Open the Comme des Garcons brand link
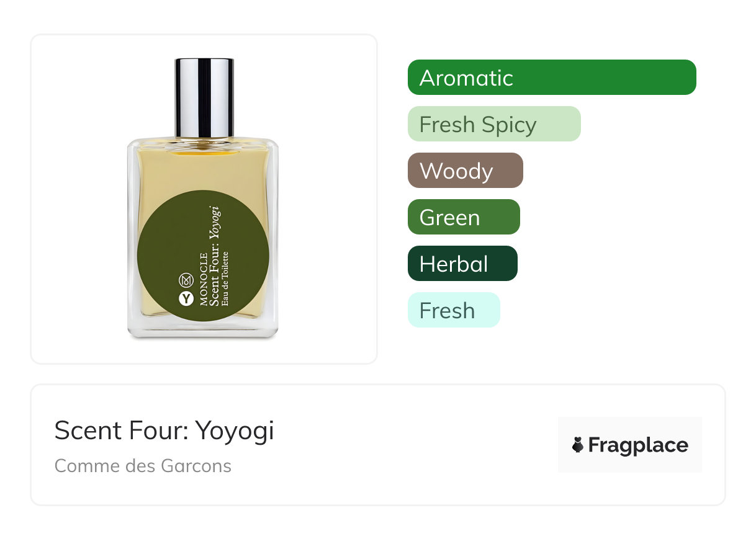This screenshot has height=536, width=756. pos(143,466)
